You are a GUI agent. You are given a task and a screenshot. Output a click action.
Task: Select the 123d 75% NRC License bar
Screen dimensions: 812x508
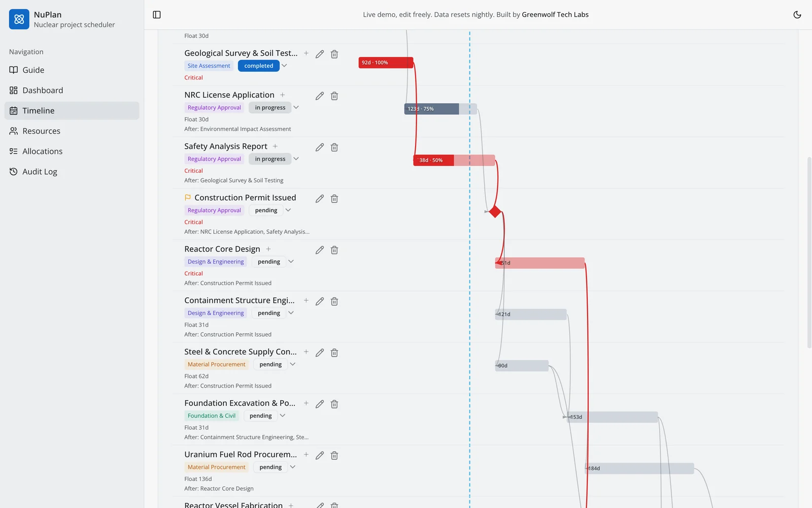click(441, 109)
